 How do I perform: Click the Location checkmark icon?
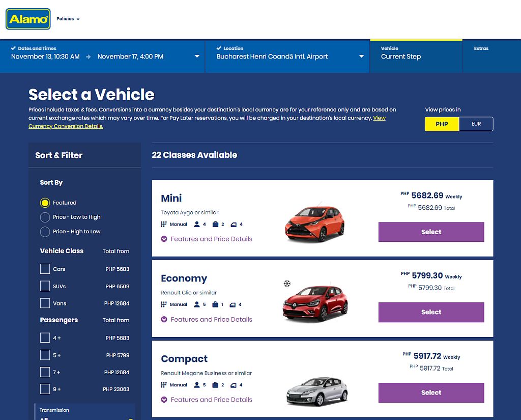pos(219,48)
